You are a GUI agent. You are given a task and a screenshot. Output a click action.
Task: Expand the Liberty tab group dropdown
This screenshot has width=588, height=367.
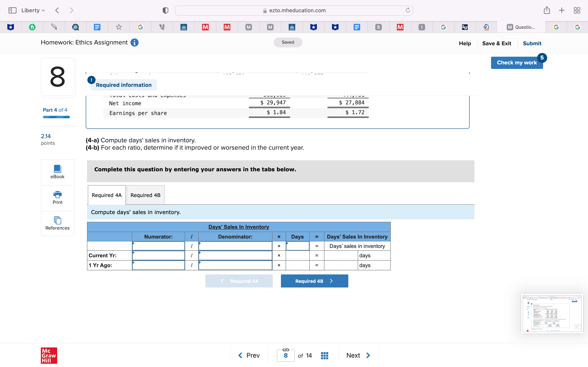click(33, 10)
